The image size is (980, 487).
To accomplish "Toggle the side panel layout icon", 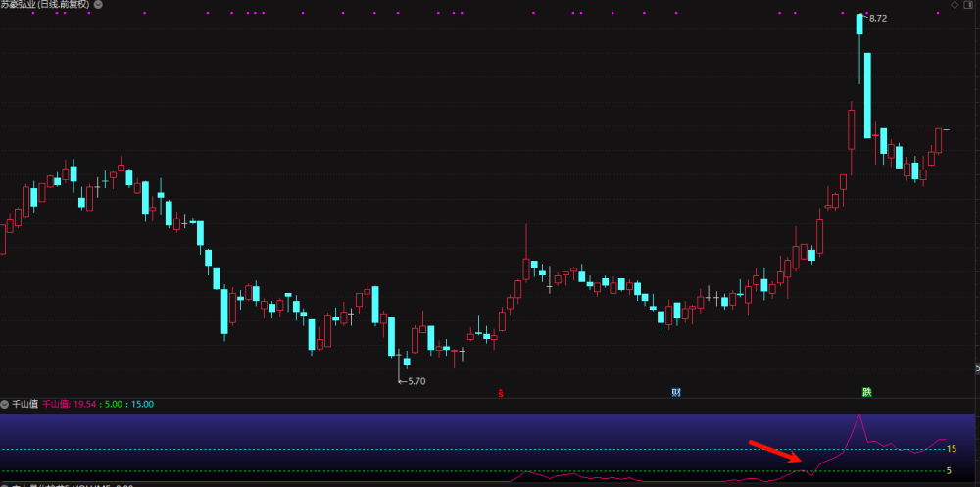I will (970, 4).
